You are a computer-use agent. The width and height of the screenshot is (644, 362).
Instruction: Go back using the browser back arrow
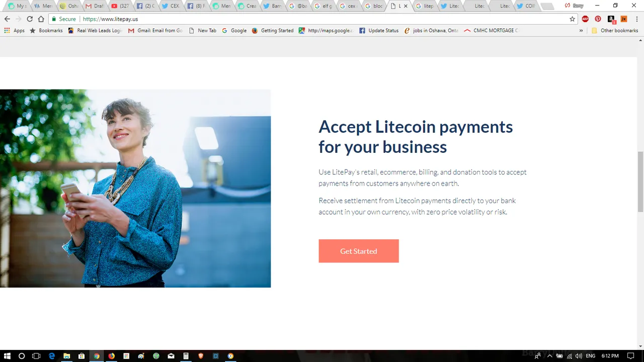tap(7, 19)
